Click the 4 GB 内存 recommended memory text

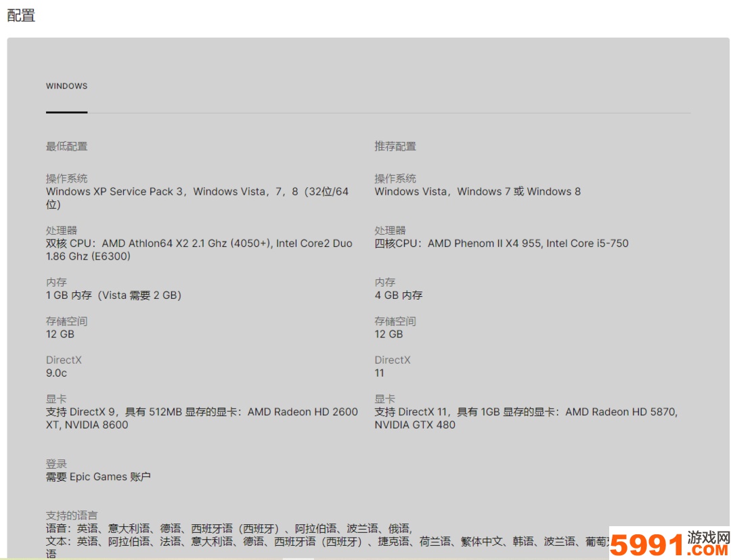[x=398, y=296]
